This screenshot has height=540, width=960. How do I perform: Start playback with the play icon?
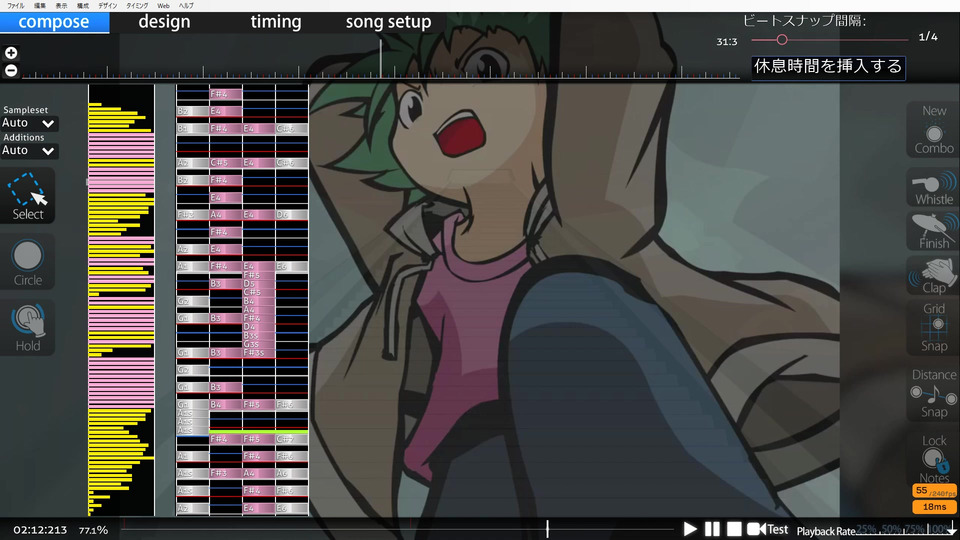[x=690, y=529]
